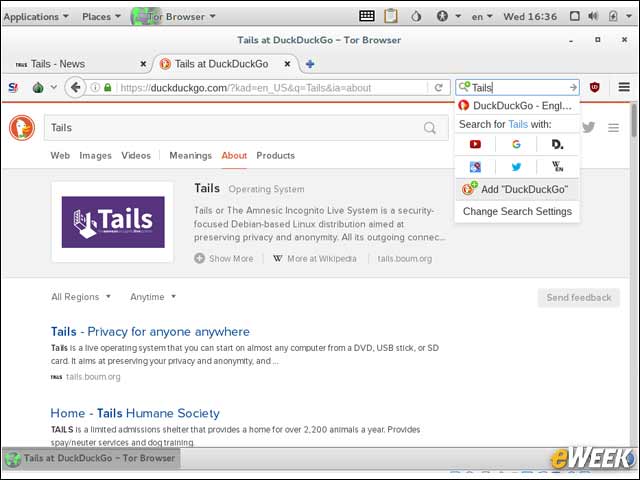This screenshot has height=480, width=640.
Task: Open the accessibility menu in top panel
Action: point(448,16)
